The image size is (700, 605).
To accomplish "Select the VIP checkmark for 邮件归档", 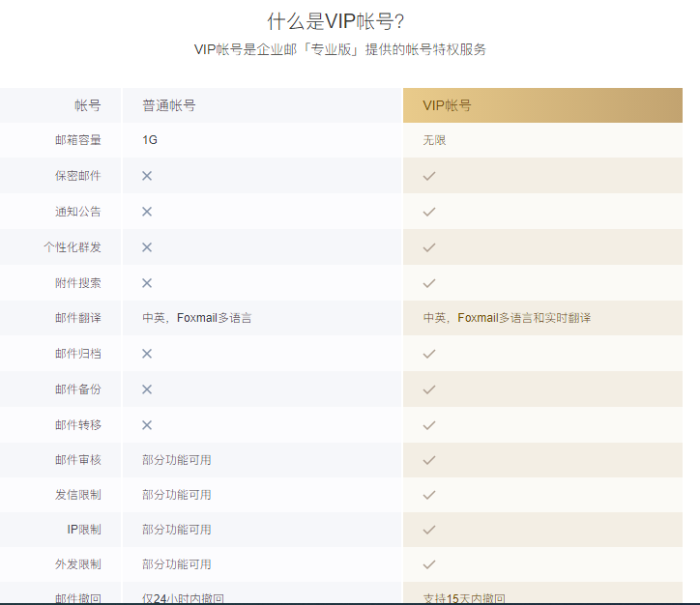I will [429, 354].
